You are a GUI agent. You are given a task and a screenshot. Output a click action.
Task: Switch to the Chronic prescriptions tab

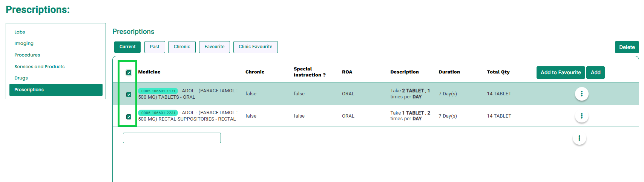point(182,47)
